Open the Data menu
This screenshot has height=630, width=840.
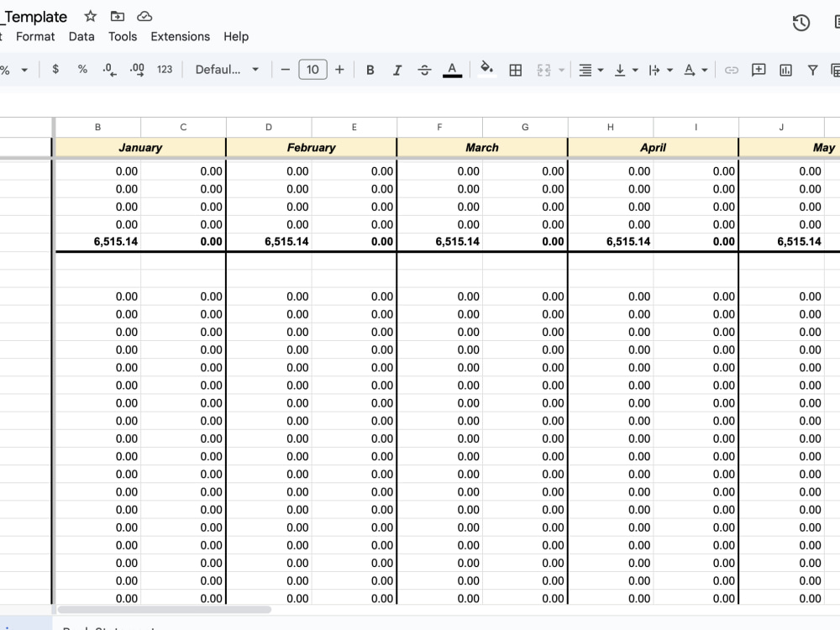pos(81,36)
